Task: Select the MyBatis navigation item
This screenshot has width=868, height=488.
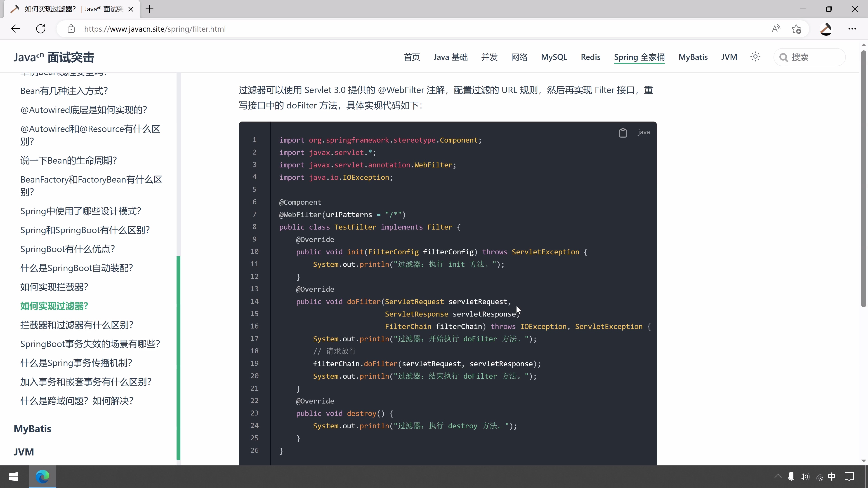Action: click(693, 57)
